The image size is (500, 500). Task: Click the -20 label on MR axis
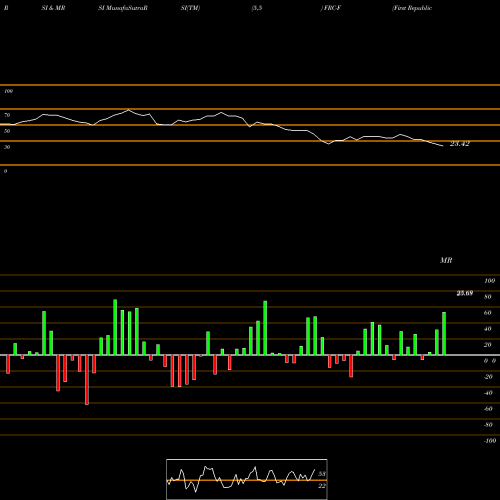(488, 377)
